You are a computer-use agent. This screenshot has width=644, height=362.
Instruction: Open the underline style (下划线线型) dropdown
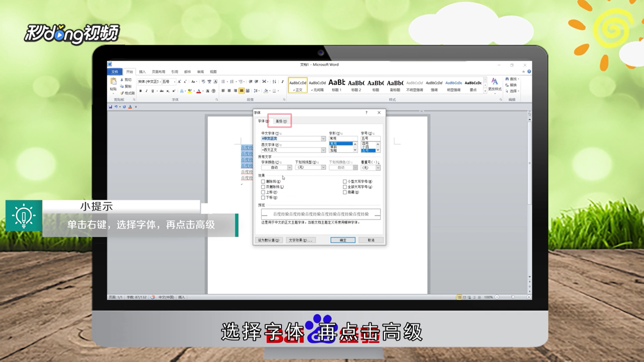[x=323, y=168]
